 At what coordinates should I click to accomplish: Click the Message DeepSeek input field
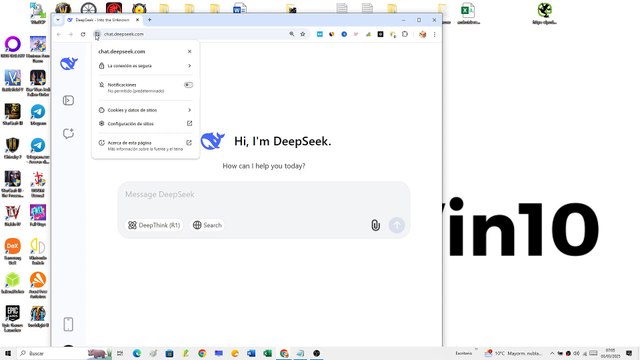pos(264,195)
